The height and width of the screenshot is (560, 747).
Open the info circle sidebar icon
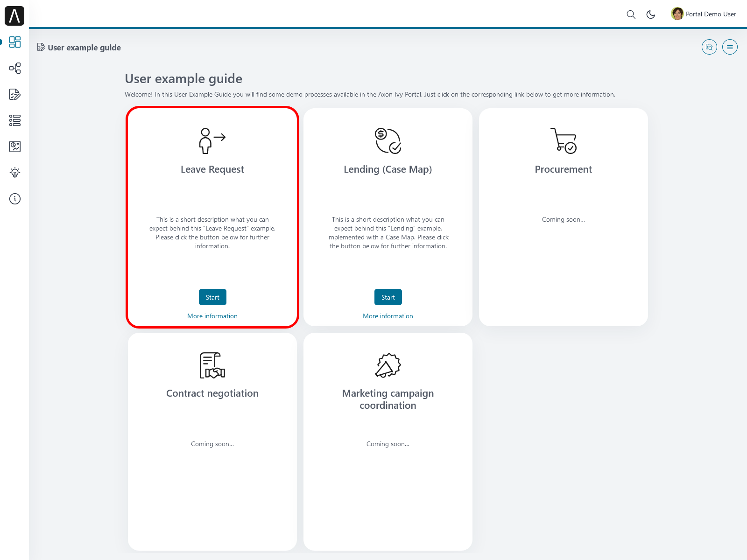[x=15, y=199]
